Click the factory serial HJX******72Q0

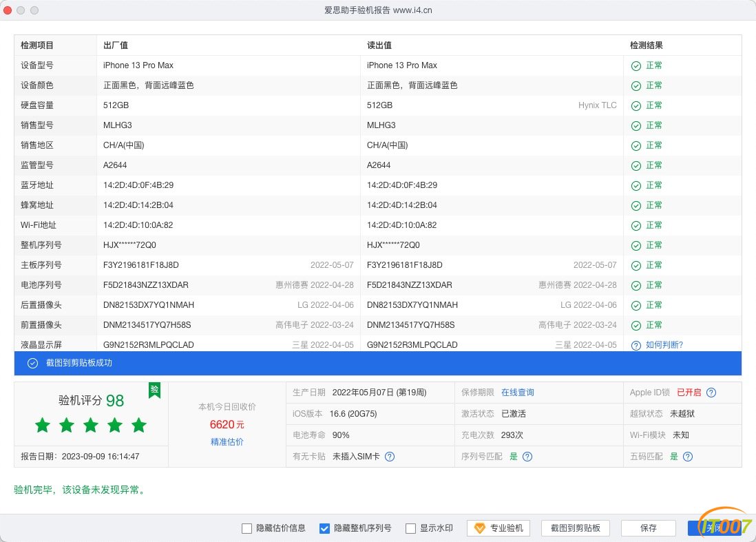tap(129, 245)
